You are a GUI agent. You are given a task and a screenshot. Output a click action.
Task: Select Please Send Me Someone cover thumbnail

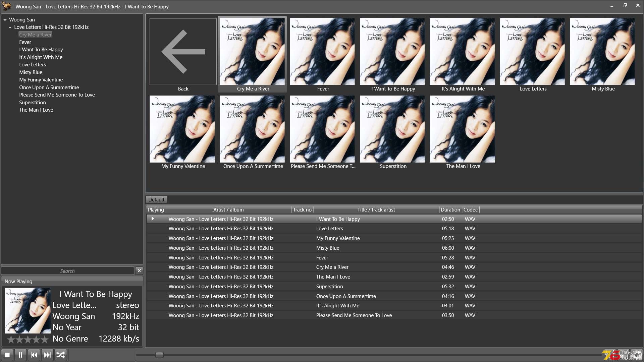click(x=322, y=129)
